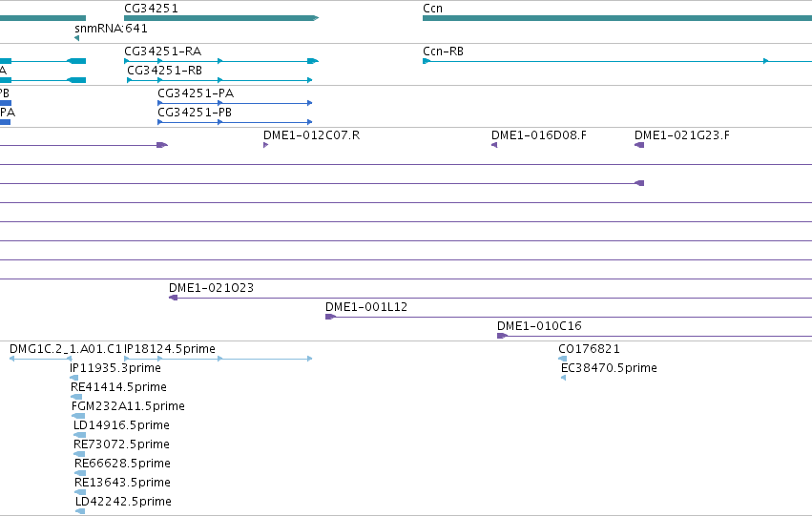This screenshot has width=812, height=516.
Task: Select EST label RE41414.5prime
Action: (118, 387)
